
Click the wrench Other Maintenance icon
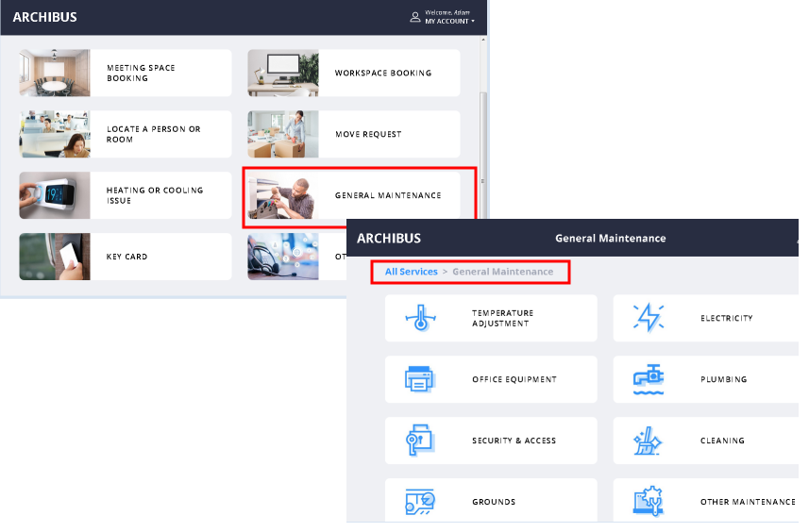648,501
